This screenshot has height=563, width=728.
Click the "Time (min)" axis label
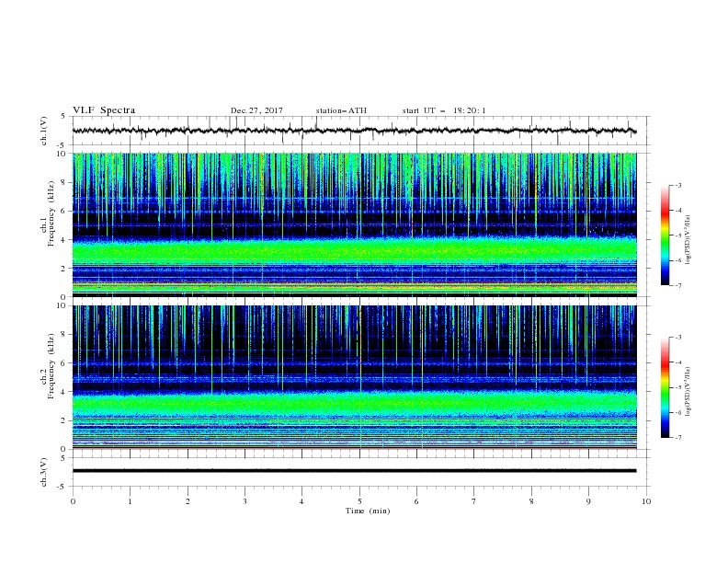click(x=368, y=511)
